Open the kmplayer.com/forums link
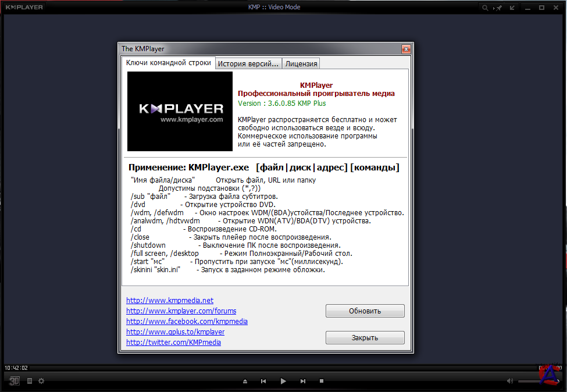 coord(181,311)
